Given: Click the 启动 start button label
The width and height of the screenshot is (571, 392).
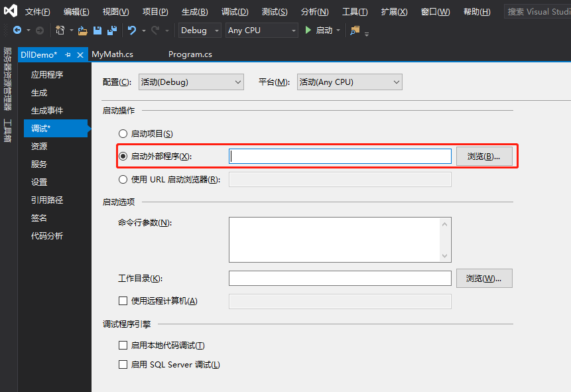Looking at the screenshot, I should (x=324, y=31).
